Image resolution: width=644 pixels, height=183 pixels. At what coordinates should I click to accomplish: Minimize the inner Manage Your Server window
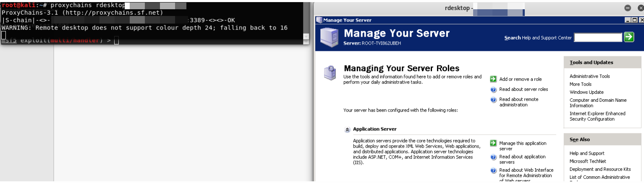point(628,20)
